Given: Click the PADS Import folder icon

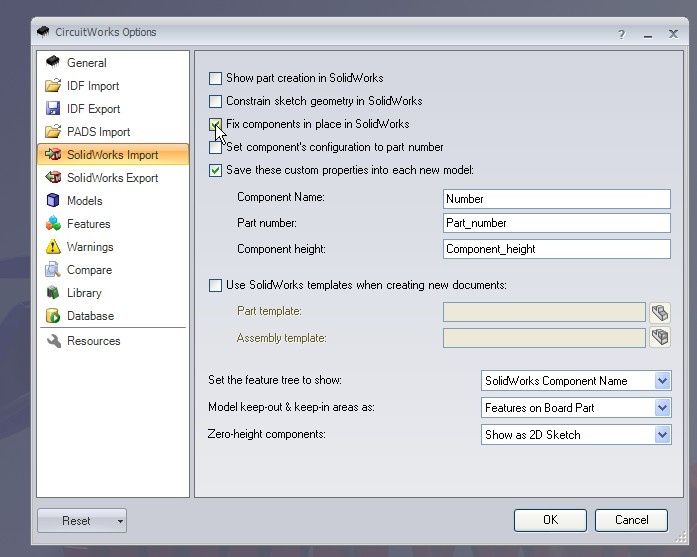Looking at the screenshot, I should pyautogui.click(x=53, y=131).
